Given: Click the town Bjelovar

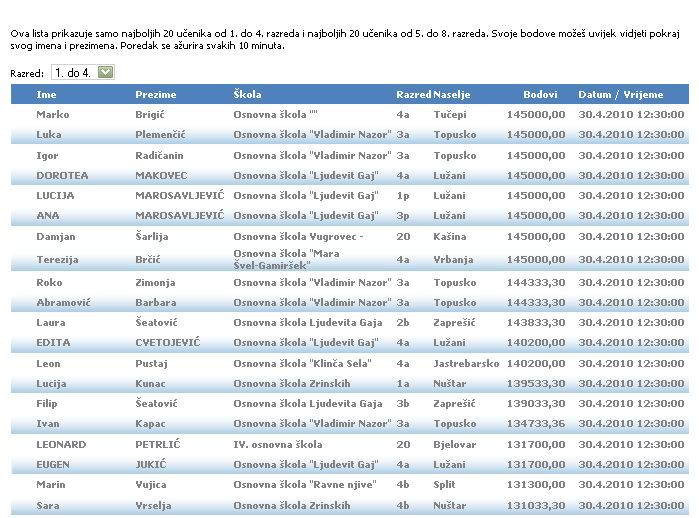Looking at the screenshot, I should (454, 445).
